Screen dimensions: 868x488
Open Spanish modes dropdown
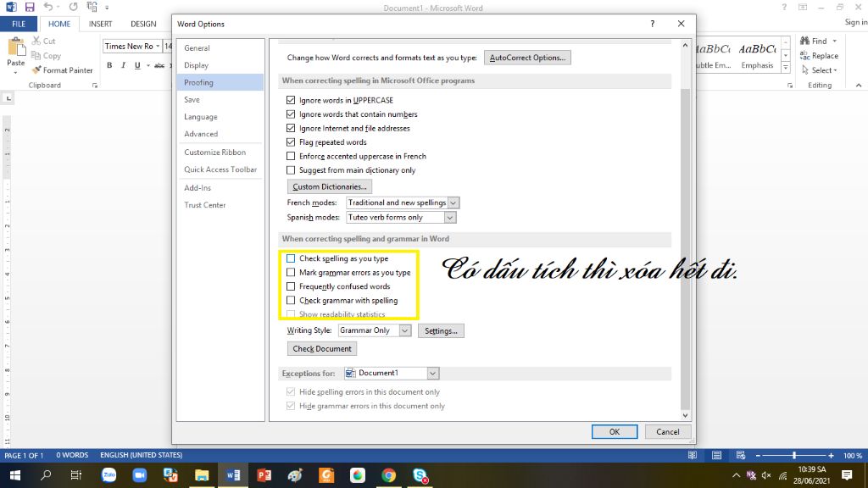point(450,218)
